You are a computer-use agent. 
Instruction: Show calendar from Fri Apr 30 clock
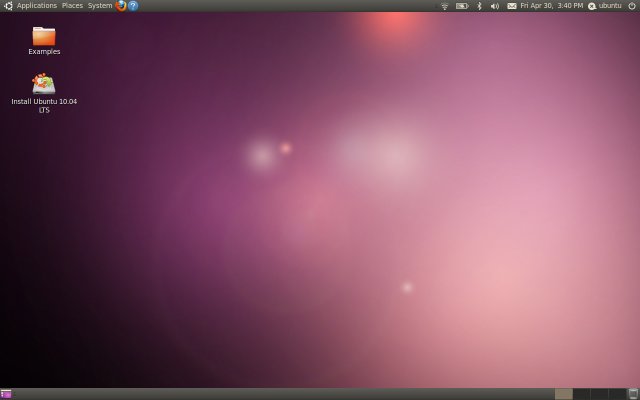coord(551,6)
